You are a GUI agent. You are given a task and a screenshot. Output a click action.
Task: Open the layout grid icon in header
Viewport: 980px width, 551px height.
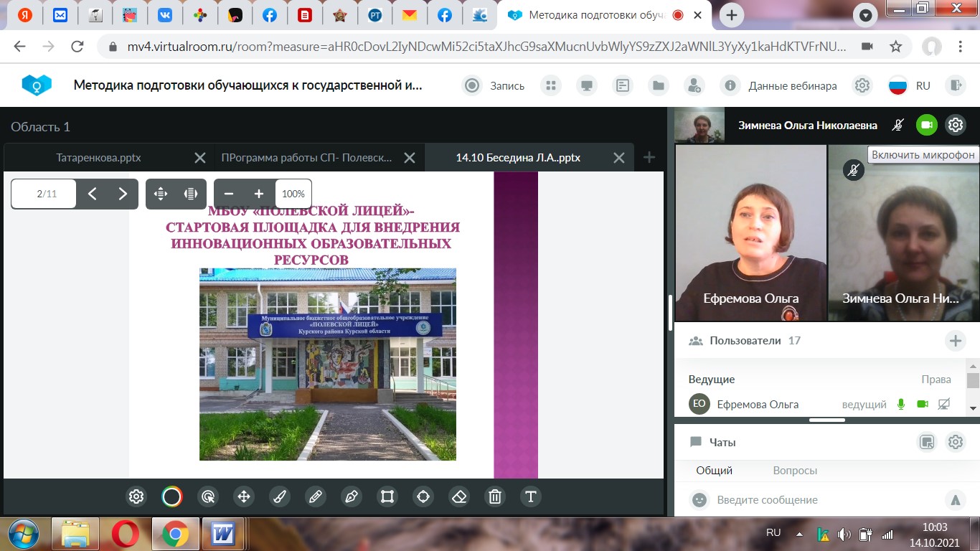tap(551, 85)
